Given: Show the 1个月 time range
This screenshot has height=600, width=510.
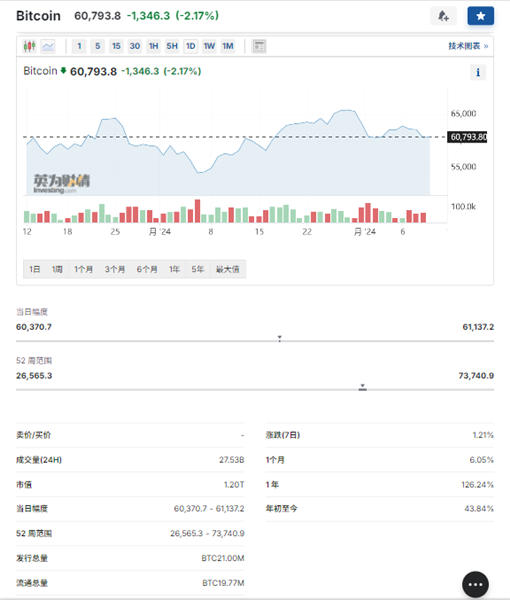Looking at the screenshot, I should tap(83, 269).
